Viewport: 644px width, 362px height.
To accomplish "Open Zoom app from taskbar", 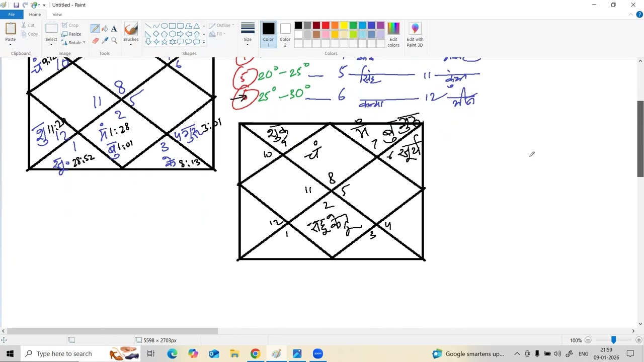I will coord(317,354).
